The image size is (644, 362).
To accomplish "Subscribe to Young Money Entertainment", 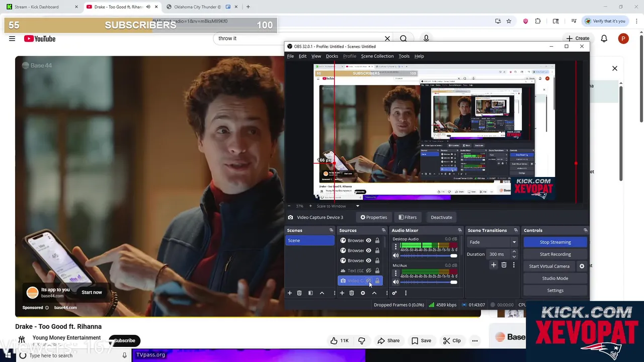I will pyautogui.click(x=124, y=341).
